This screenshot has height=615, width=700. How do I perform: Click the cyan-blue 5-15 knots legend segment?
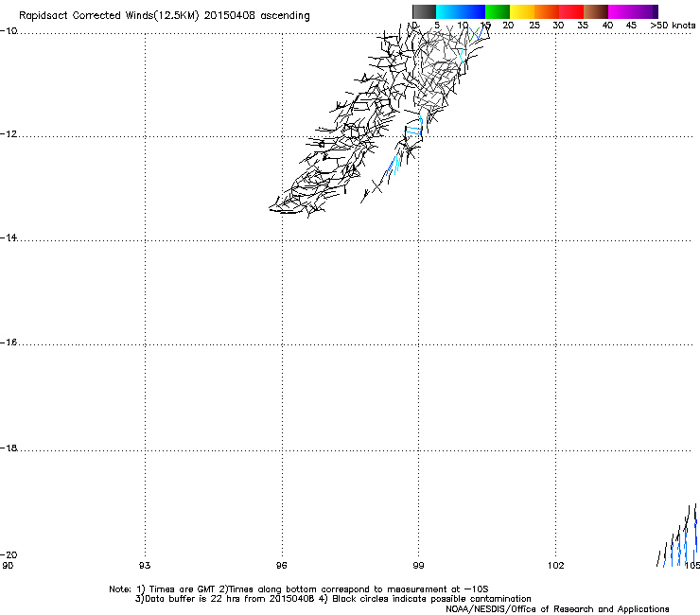[x=461, y=11]
